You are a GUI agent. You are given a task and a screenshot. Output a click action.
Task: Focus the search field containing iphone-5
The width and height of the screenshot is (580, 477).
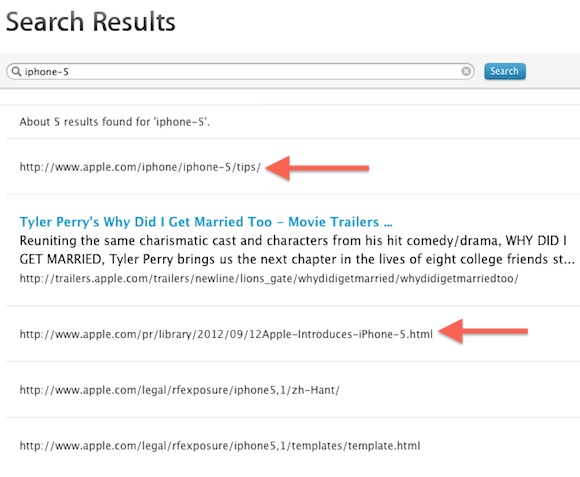click(x=240, y=71)
